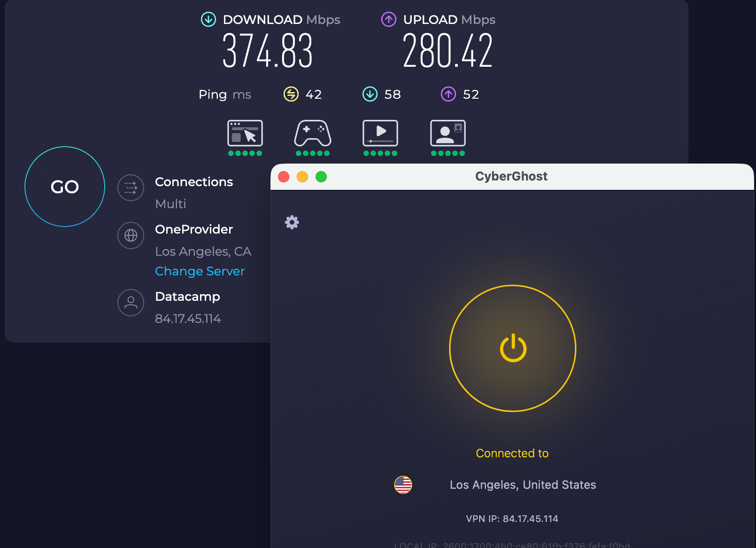Click the upload latency arrow icon
The image size is (756, 548).
click(448, 94)
